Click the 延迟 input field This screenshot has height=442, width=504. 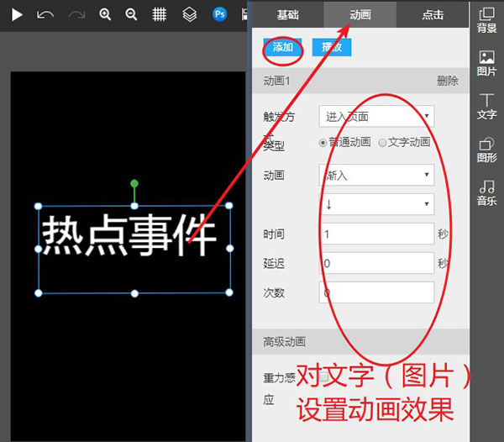point(376,263)
